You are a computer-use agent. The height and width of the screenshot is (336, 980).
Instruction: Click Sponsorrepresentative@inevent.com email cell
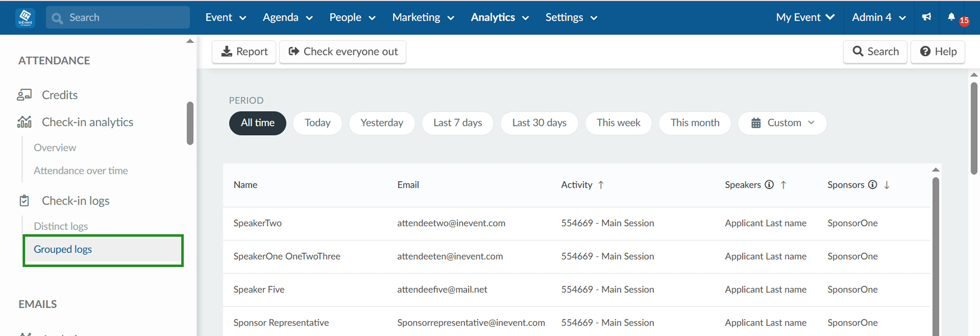471,323
